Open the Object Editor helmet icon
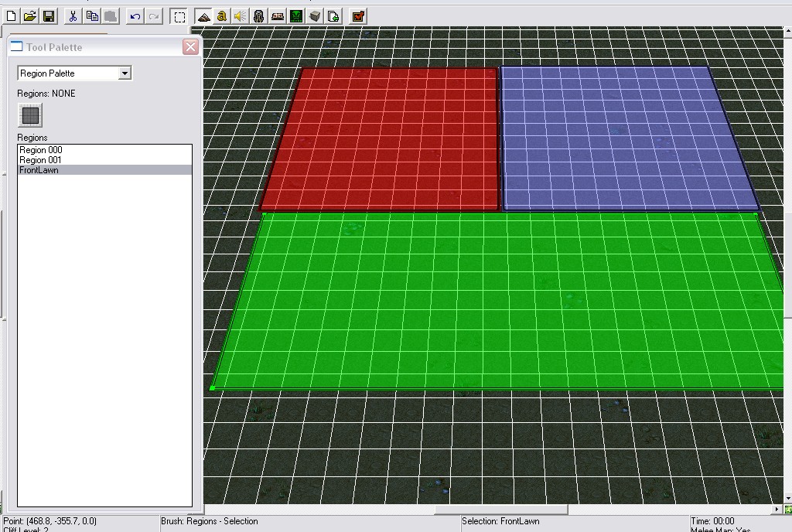 (x=258, y=17)
